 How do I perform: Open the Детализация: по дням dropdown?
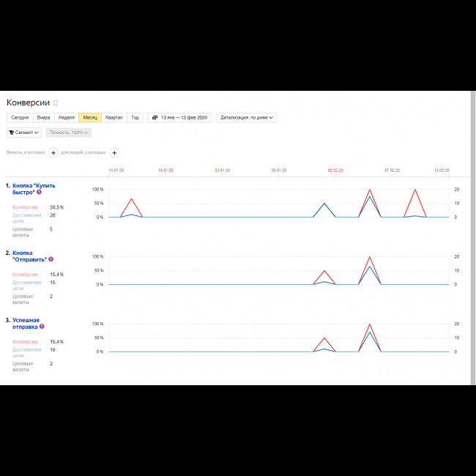click(246, 117)
